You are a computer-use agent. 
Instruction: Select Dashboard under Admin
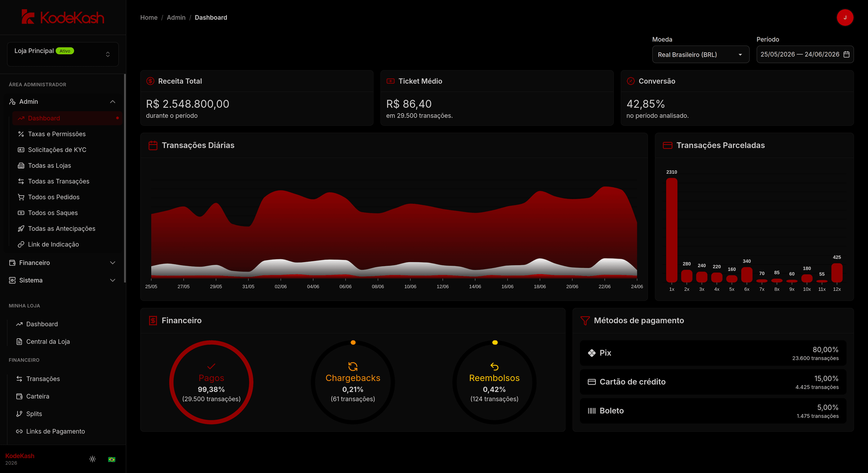(x=67, y=118)
